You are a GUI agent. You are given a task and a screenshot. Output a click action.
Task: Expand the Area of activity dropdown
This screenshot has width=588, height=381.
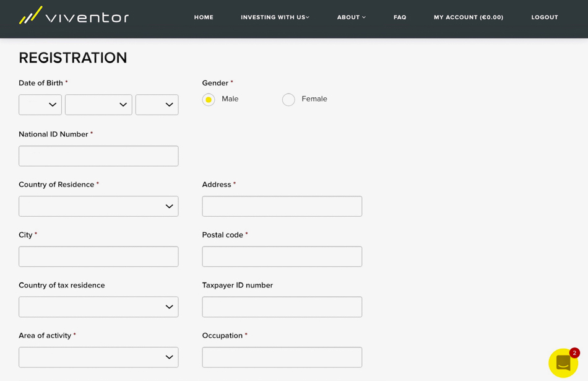98,357
